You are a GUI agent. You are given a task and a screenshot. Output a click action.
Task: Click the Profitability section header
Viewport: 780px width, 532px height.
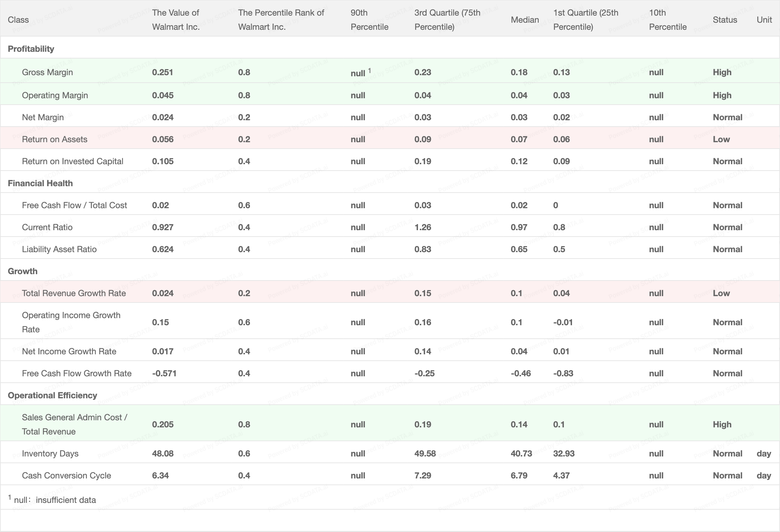click(x=31, y=49)
